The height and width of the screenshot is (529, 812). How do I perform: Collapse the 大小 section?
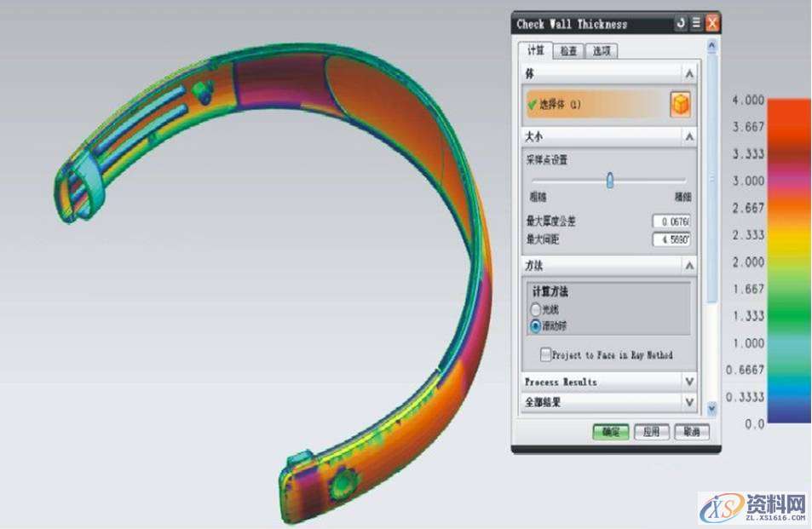689,136
